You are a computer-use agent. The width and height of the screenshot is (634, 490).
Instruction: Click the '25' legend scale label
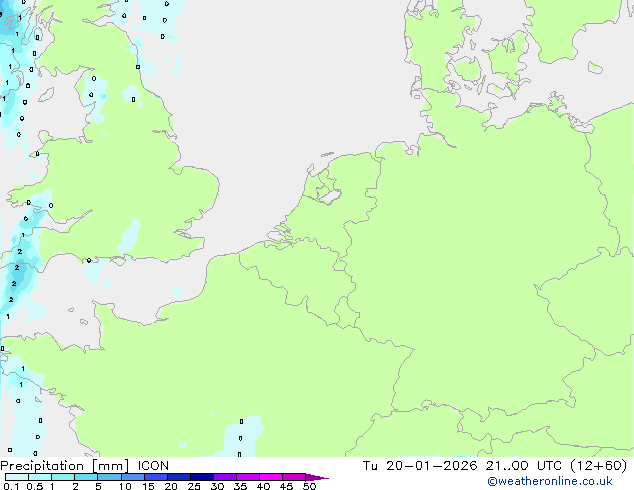click(194, 486)
